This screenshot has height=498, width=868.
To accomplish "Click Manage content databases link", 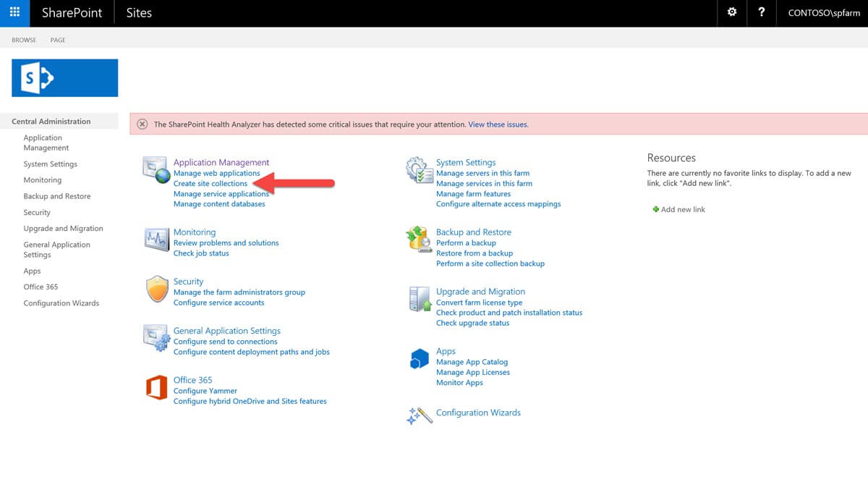I will [219, 204].
